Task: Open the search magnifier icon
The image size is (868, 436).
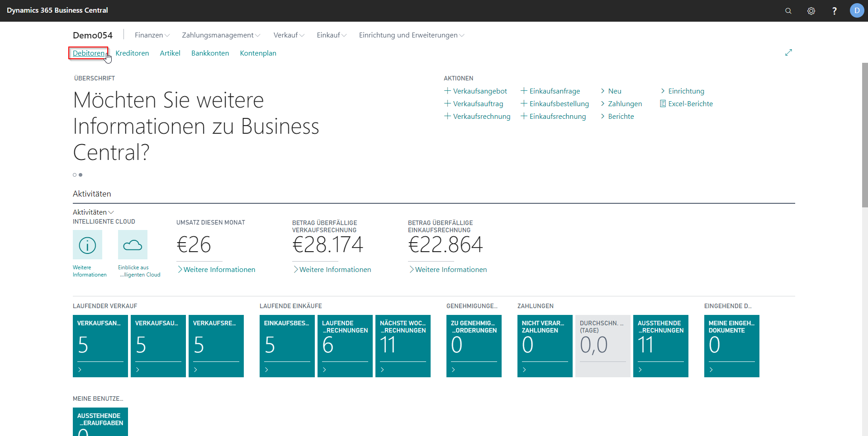Action: pos(788,11)
